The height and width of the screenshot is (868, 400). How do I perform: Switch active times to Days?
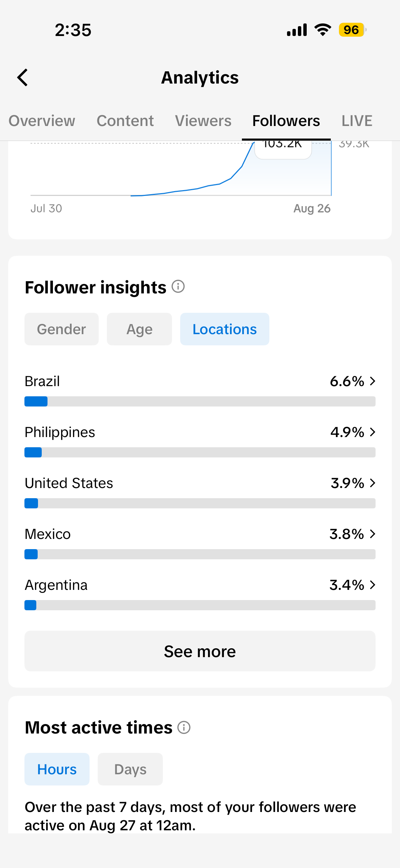click(x=130, y=769)
